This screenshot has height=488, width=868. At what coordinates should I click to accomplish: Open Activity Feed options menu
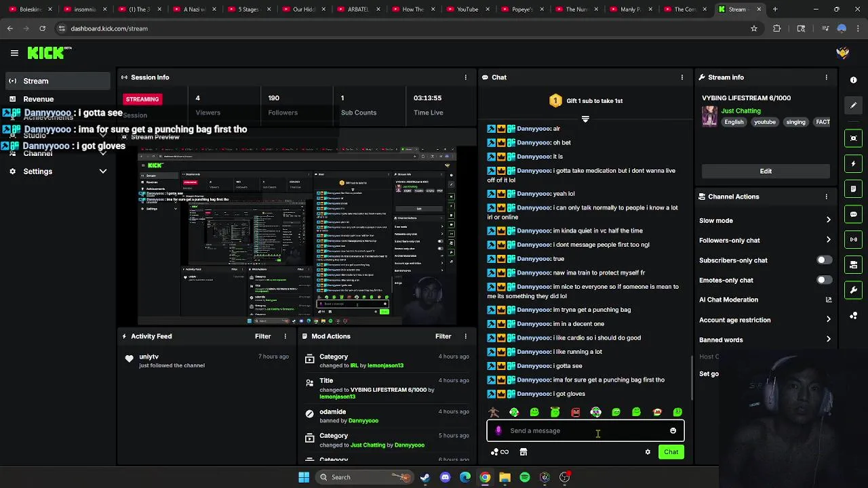[x=285, y=336]
